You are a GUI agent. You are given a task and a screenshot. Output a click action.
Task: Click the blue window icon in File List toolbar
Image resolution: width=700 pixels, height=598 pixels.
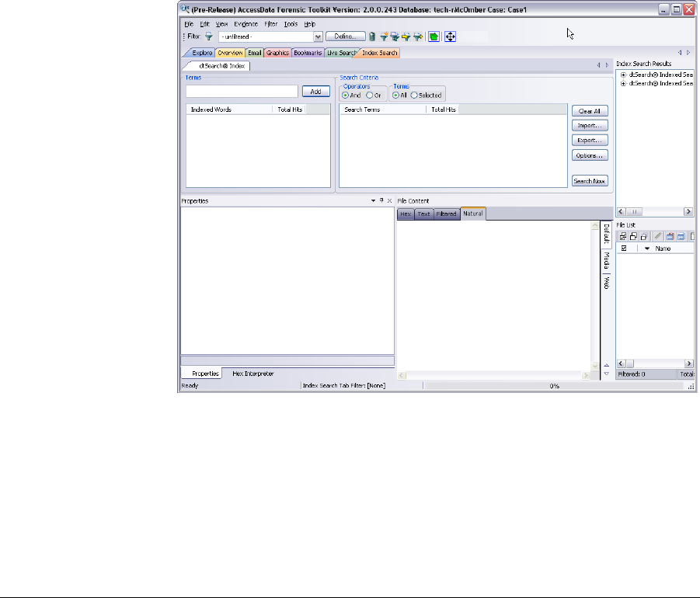pos(681,237)
